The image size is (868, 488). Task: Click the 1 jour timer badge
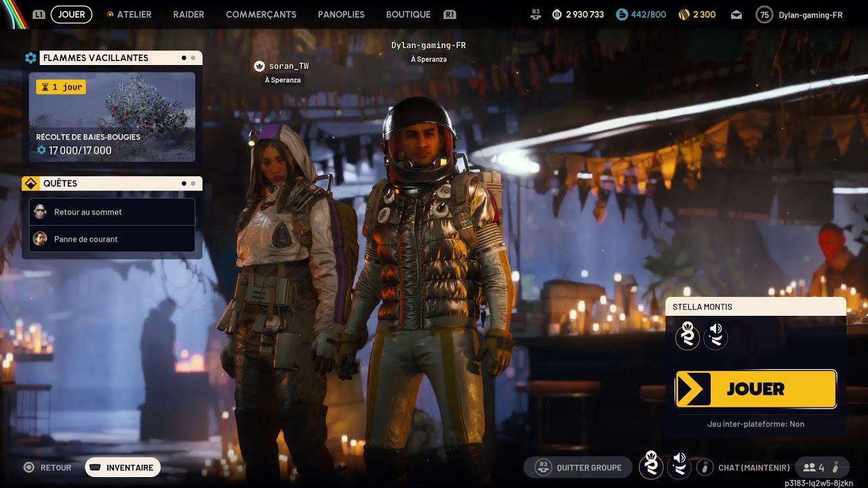pyautogui.click(x=61, y=87)
